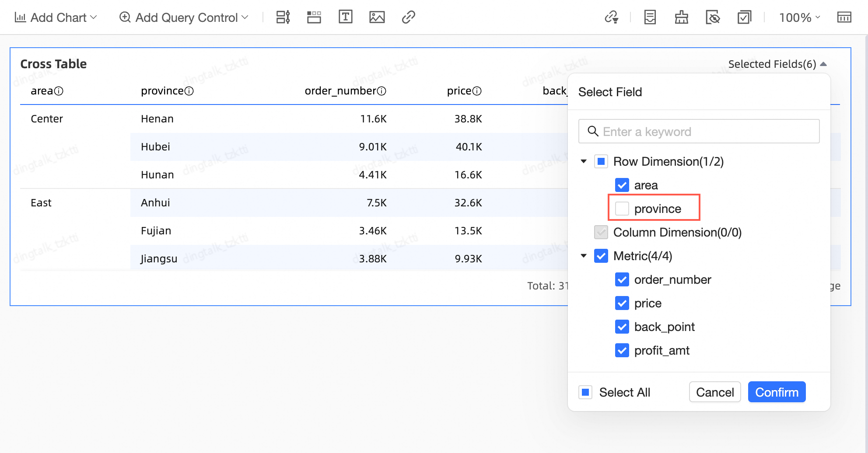This screenshot has height=453, width=868.
Task: Click the cleanup broom icon
Action: click(x=681, y=17)
